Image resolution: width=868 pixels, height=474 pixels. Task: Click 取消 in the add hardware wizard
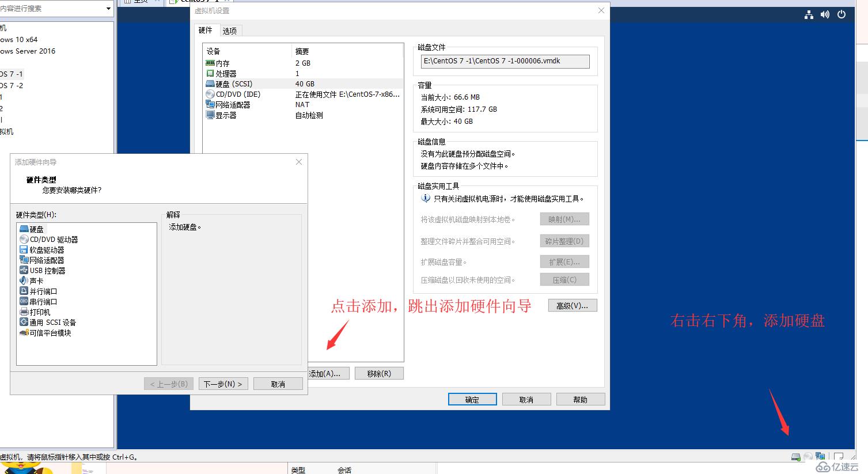click(278, 384)
